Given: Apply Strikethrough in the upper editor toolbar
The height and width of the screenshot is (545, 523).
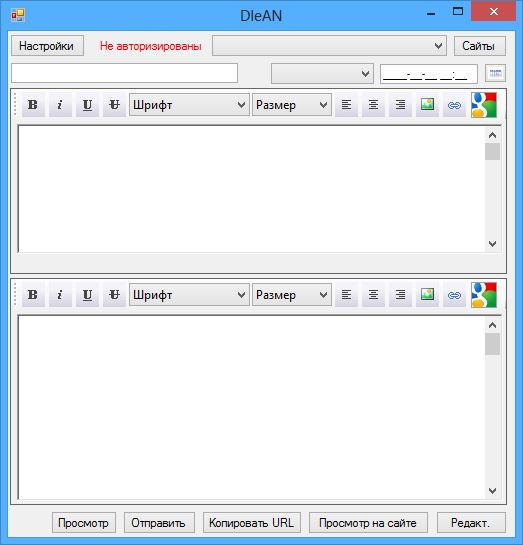Looking at the screenshot, I should (114, 105).
